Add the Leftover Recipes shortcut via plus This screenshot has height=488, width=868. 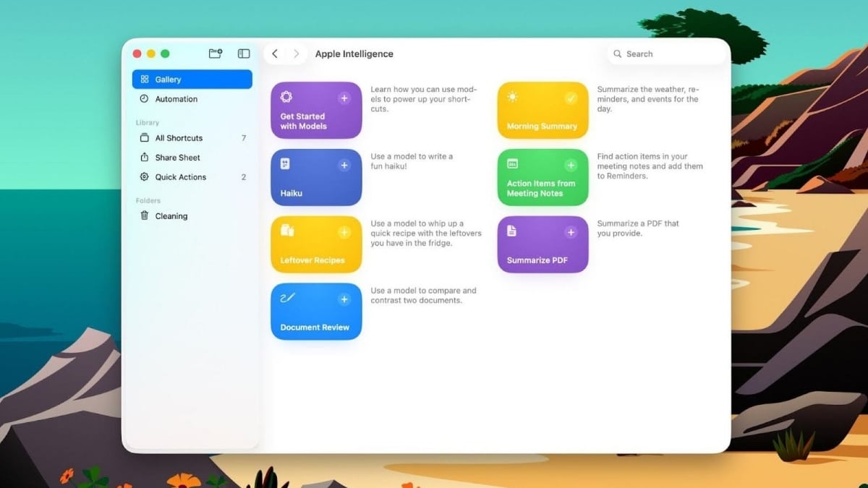pos(344,232)
